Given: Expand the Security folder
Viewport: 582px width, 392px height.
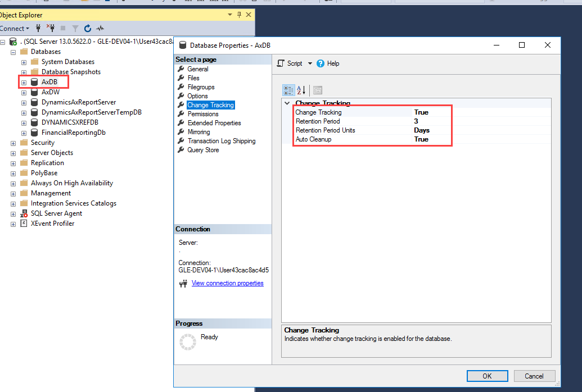Looking at the screenshot, I should (13, 143).
